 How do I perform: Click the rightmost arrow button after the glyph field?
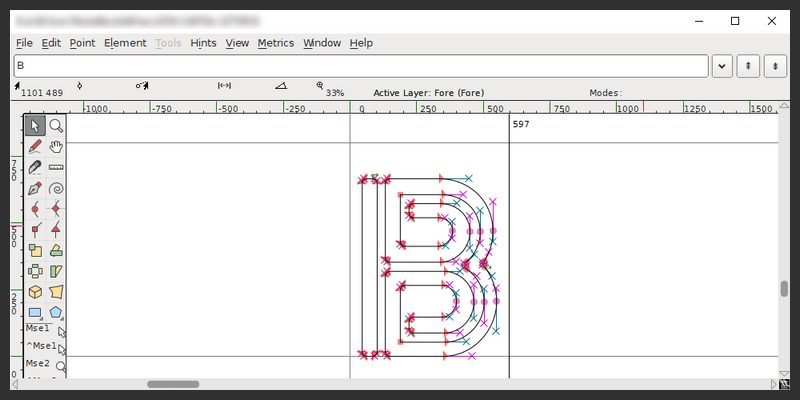775,66
